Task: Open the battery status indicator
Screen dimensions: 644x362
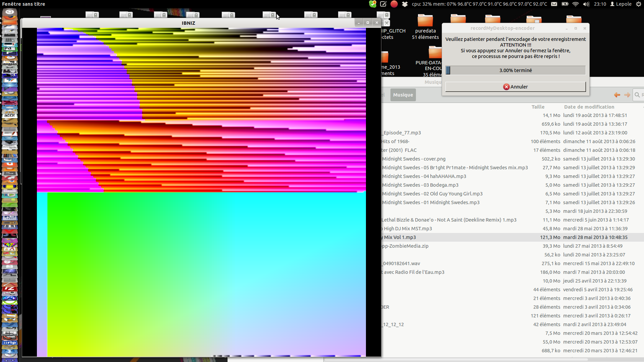Action: pyautogui.click(x=565, y=4)
